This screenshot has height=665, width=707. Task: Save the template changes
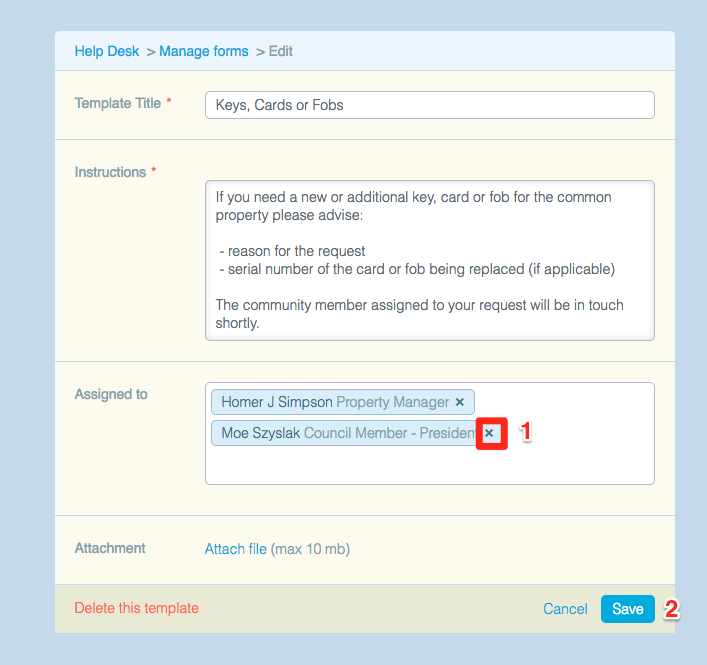point(627,609)
